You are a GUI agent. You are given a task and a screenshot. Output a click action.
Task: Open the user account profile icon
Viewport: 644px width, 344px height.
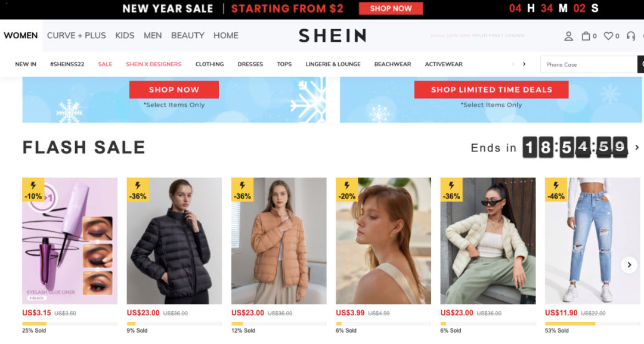point(568,36)
